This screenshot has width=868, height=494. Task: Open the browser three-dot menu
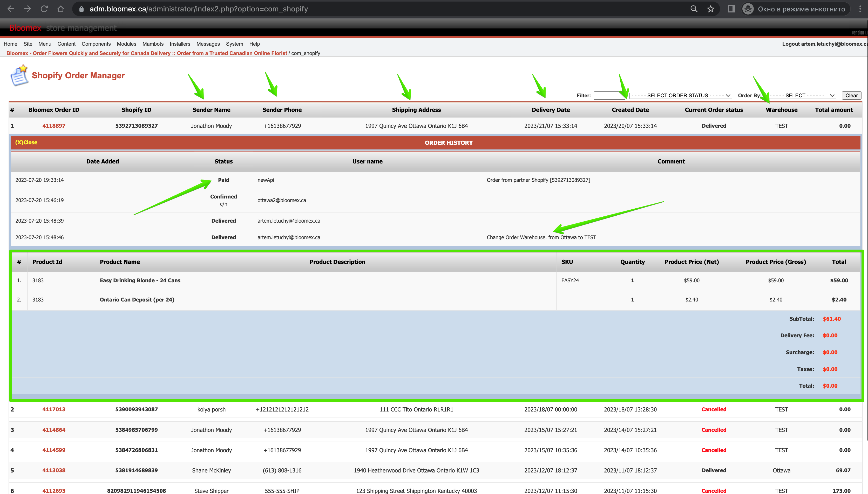tap(860, 9)
